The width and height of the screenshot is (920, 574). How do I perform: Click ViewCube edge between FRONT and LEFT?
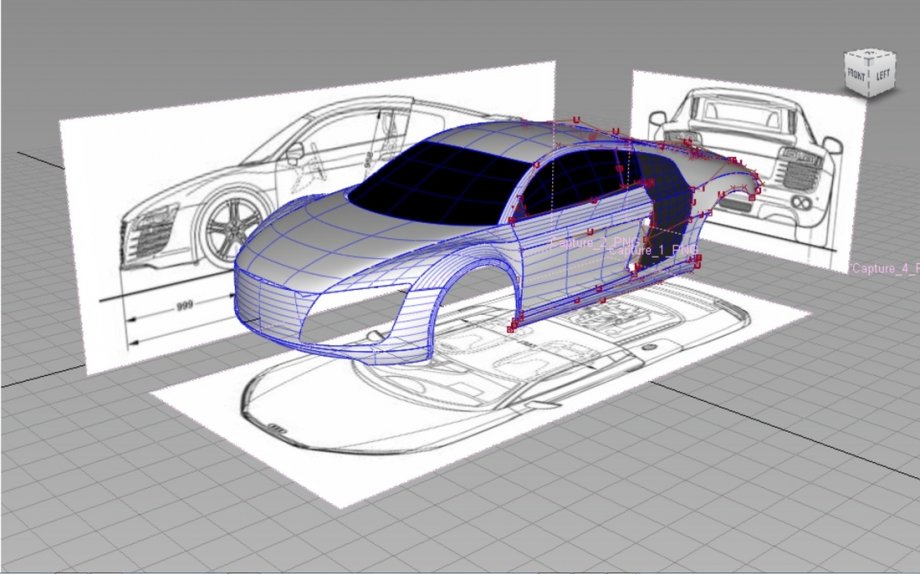pyautogui.click(x=869, y=77)
